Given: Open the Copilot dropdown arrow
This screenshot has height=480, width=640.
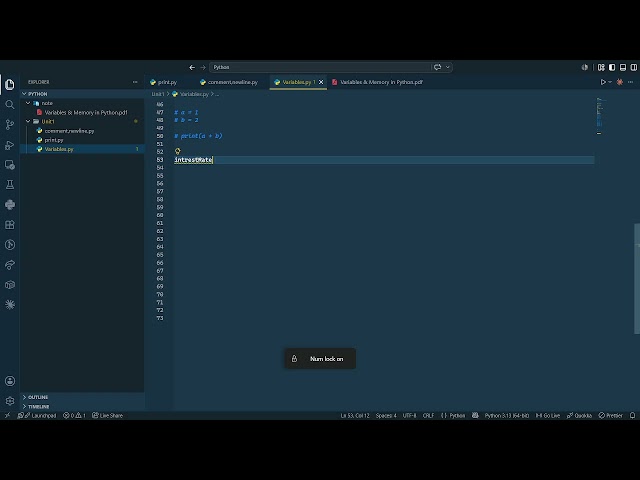Looking at the screenshot, I should click(x=448, y=67).
